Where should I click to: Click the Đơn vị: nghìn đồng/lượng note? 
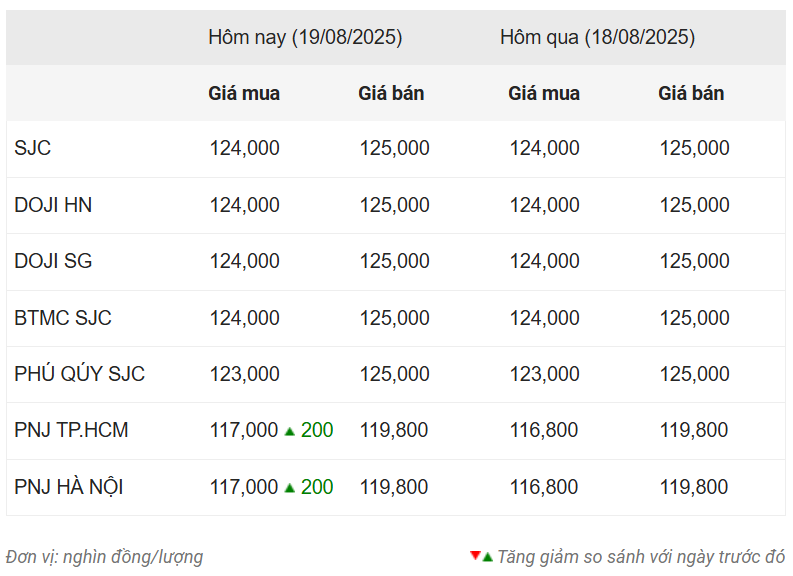point(104,557)
